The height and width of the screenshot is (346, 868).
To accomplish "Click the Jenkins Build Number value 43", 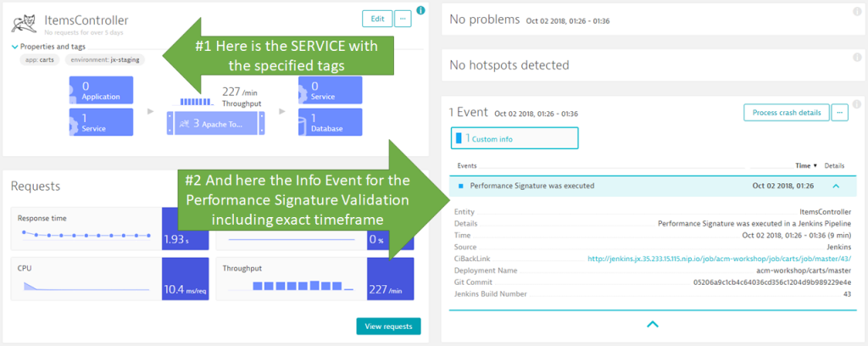I will tap(847, 294).
